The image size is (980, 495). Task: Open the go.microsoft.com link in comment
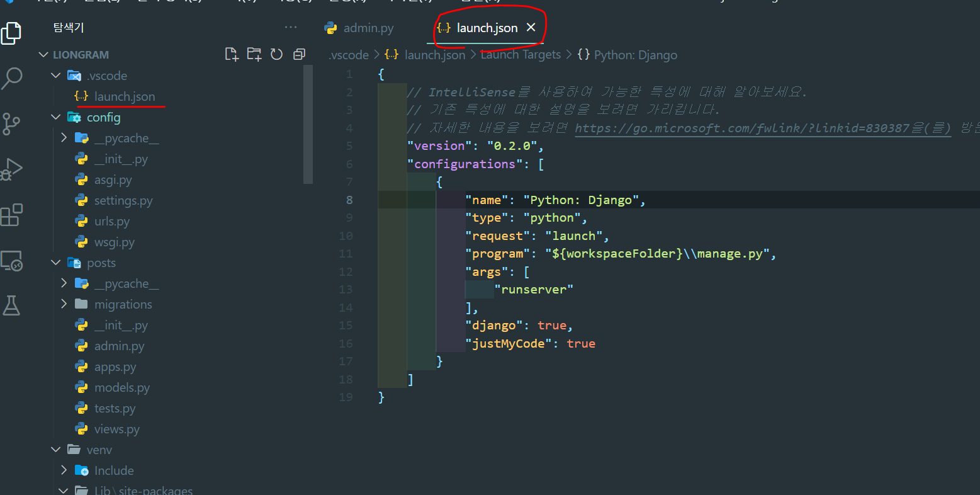point(763,128)
